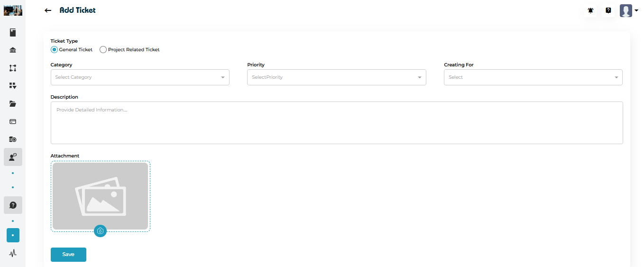Select the help circle item in sidebar
Image resolution: width=644 pixels, height=267 pixels.
click(13, 205)
